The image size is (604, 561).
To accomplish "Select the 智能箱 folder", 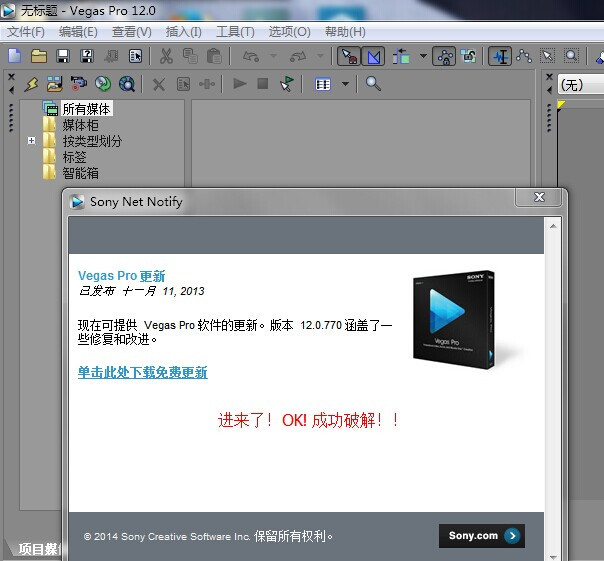I will click(x=80, y=173).
